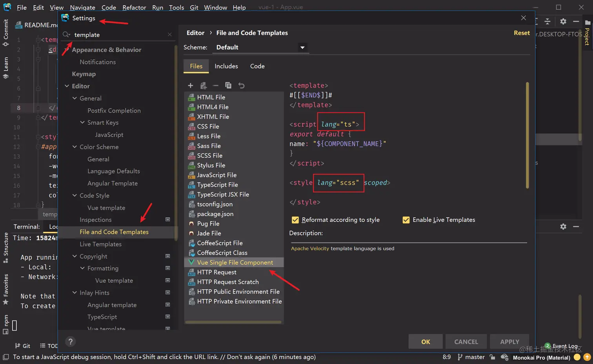Switch to the Files tab
This screenshot has width=593, height=364.
tap(196, 66)
